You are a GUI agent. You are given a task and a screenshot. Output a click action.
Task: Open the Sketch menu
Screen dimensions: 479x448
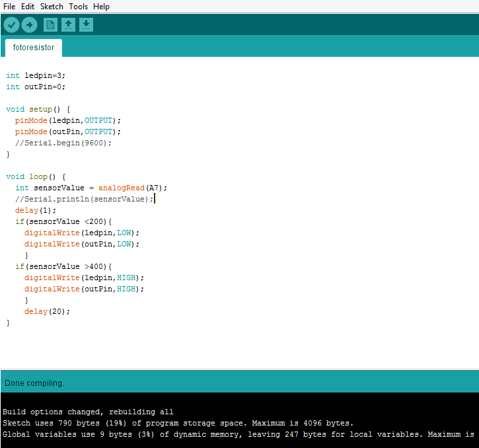[52, 7]
